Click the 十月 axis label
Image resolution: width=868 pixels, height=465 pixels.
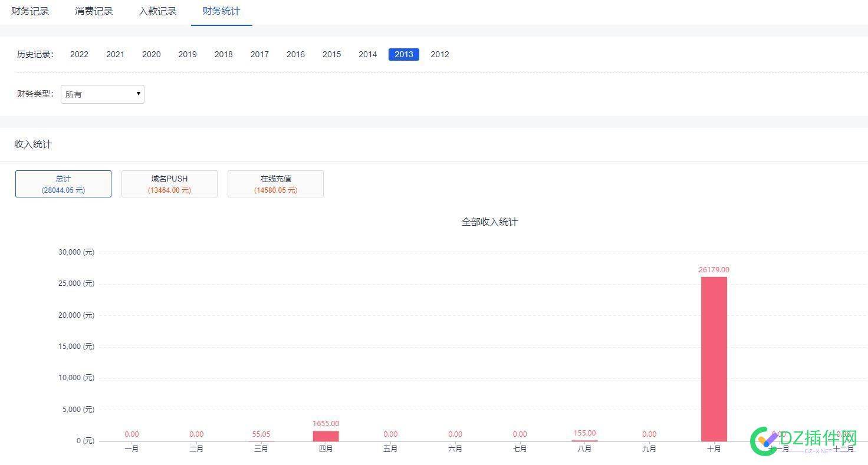tap(714, 449)
